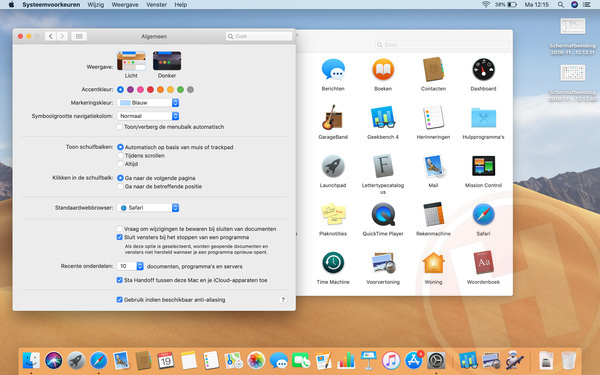Choose the Licht appearance thumbnail

coord(131,61)
